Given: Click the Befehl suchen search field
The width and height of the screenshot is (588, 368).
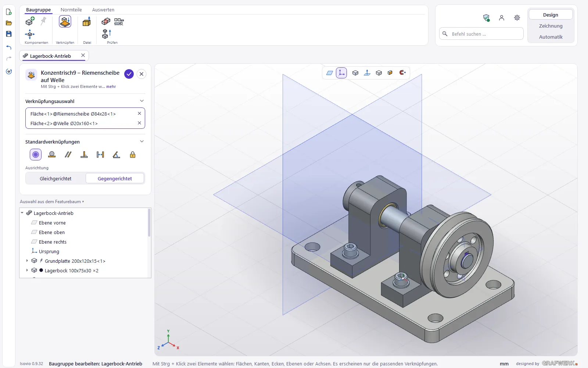Looking at the screenshot, I should point(481,34).
